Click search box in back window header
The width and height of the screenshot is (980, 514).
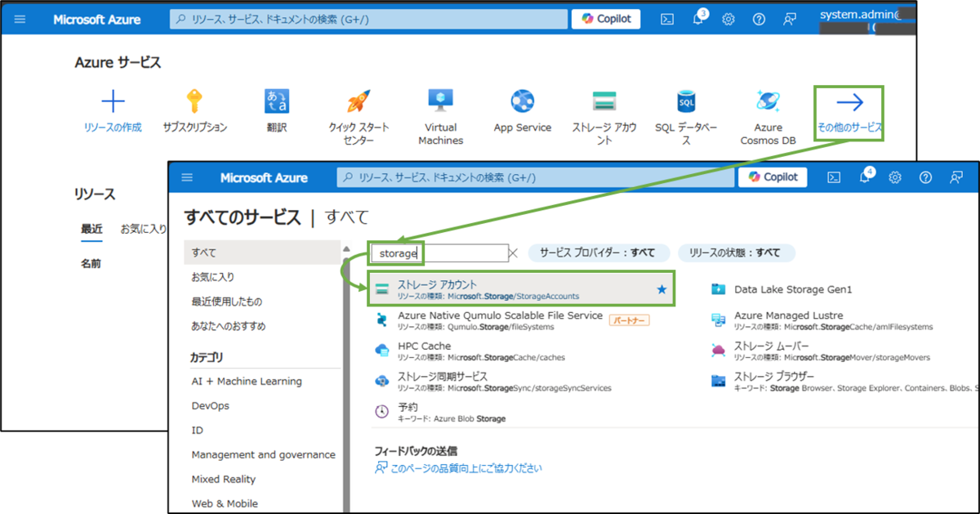tap(368, 20)
